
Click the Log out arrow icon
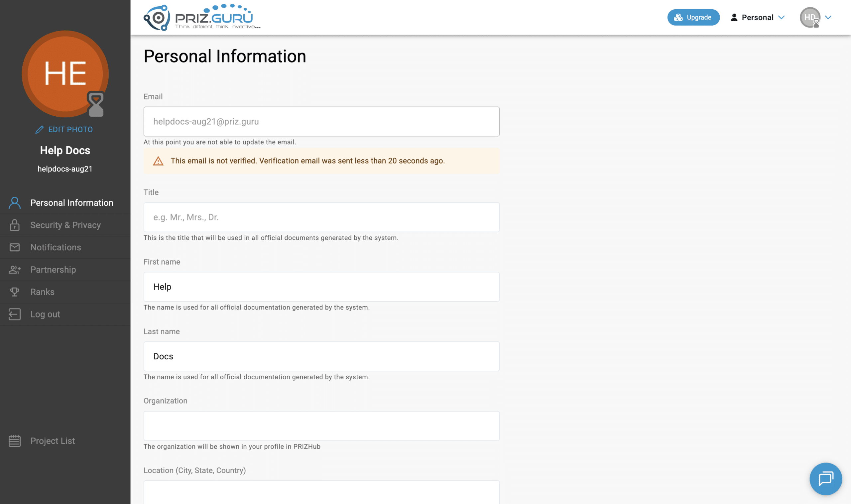[x=15, y=314]
